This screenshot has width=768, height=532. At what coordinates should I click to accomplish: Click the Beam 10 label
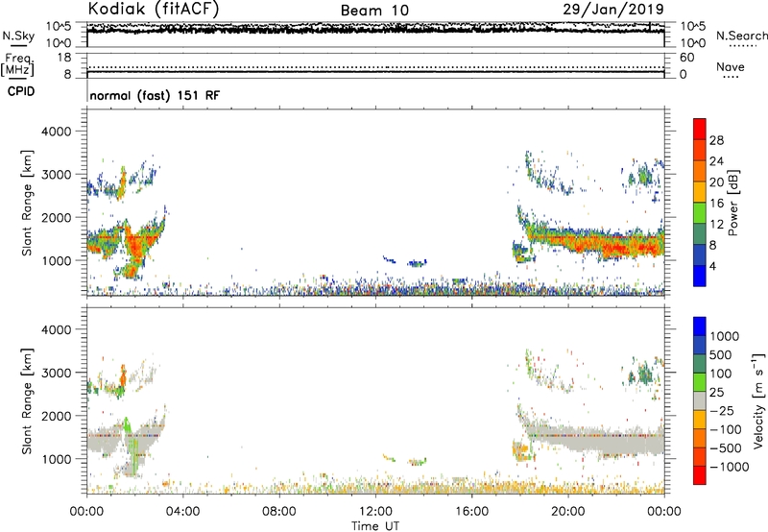pos(374,11)
